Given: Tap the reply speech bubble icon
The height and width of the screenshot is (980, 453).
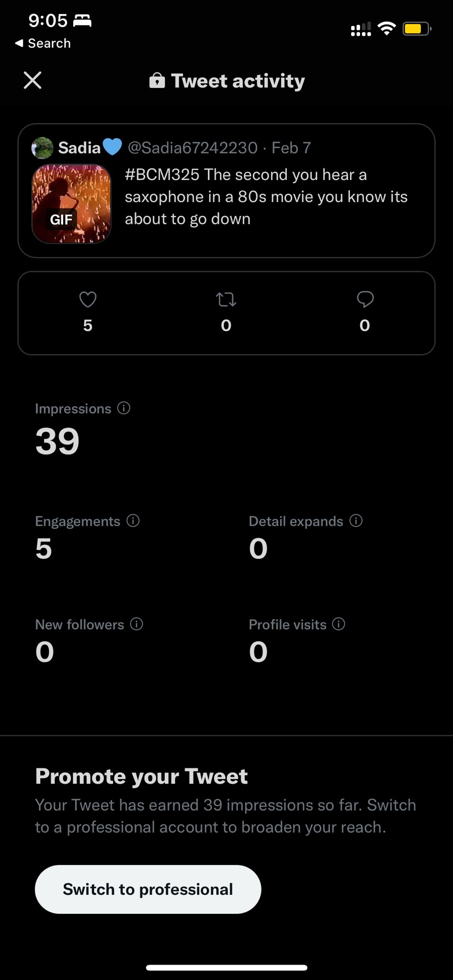Looking at the screenshot, I should point(365,300).
